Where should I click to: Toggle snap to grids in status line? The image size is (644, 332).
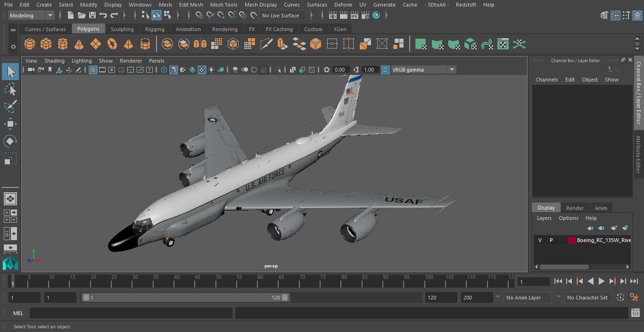point(199,16)
